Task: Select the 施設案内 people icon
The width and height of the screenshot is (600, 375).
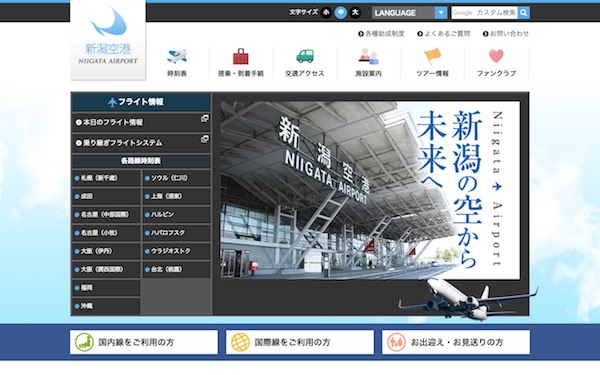Action: pos(368,56)
